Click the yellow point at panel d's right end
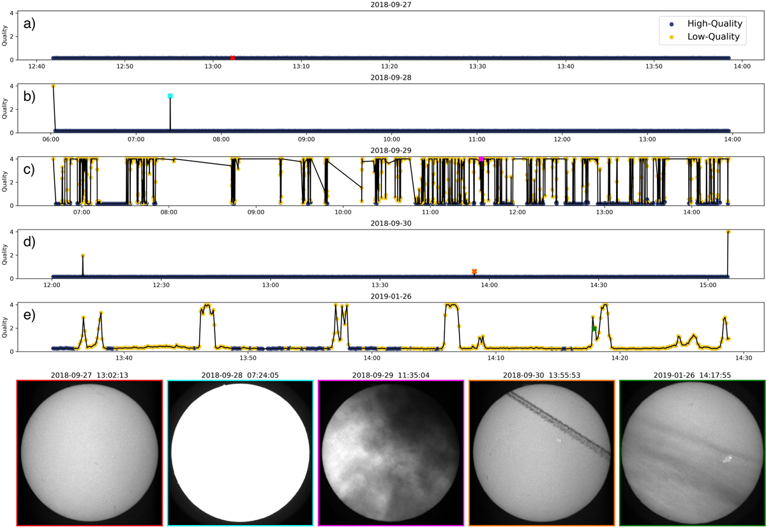 (x=728, y=232)
